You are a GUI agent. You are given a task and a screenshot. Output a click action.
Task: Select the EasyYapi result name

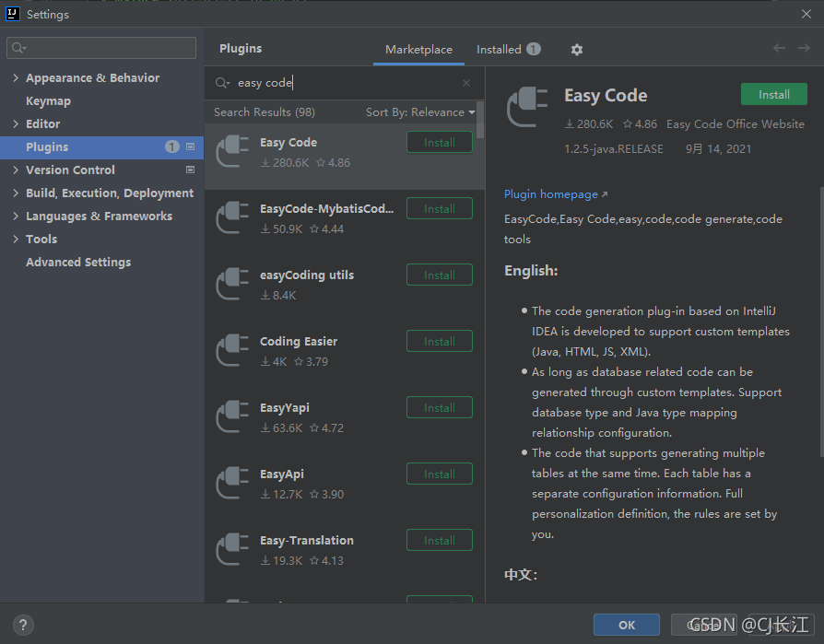coord(284,407)
